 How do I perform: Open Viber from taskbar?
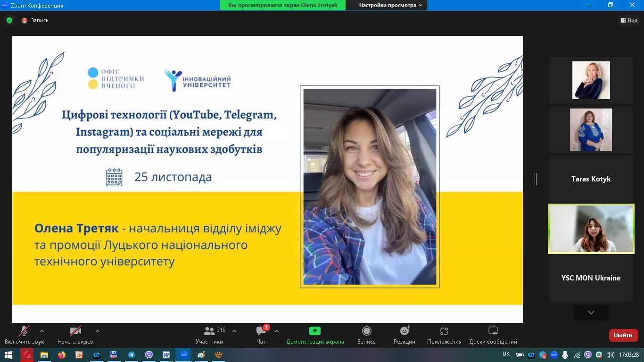click(149, 355)
